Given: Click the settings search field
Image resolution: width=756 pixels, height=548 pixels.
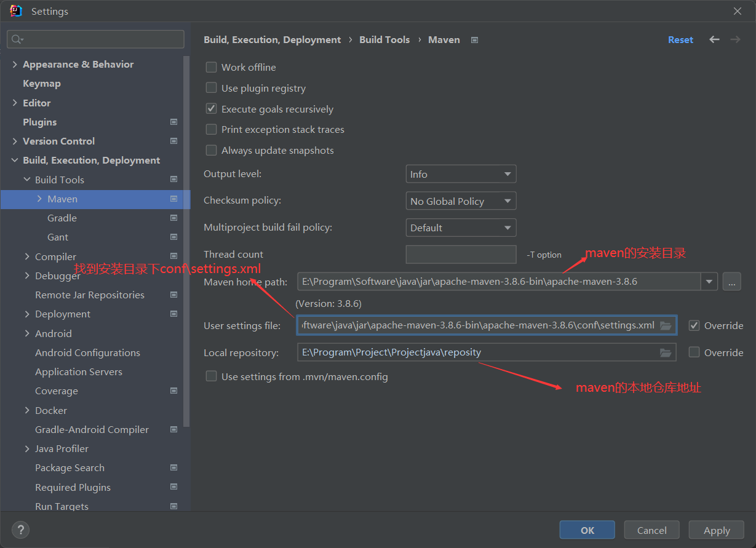Looking at the screenshot, I should 95,39.
